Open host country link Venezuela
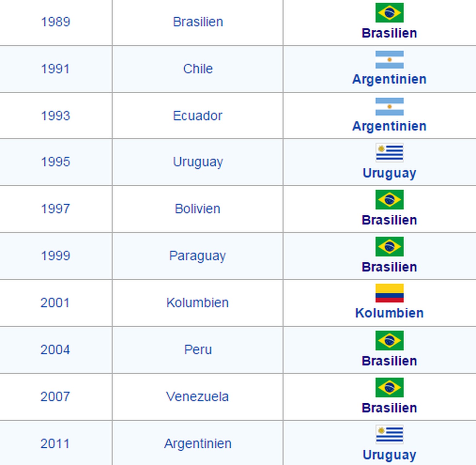Screen dimensions: 476x465 [x=197, y=397]
